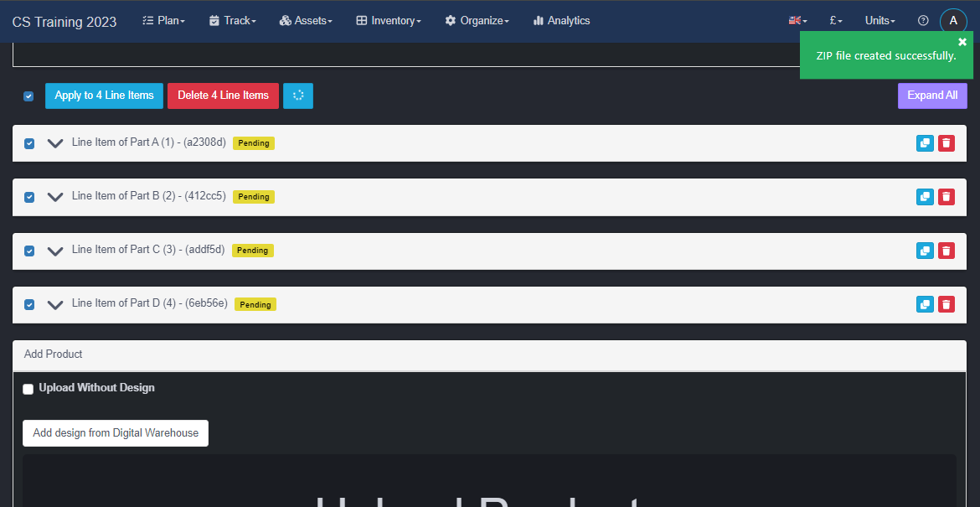This screenshot has width=980, height=507.
Task: Click copy icon for Part B line item
Action: click(925, 197)
